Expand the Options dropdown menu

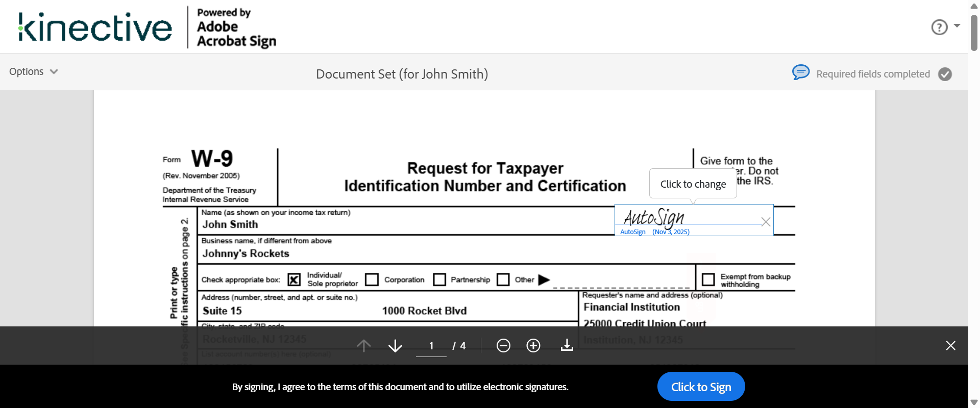click(34, 71)
